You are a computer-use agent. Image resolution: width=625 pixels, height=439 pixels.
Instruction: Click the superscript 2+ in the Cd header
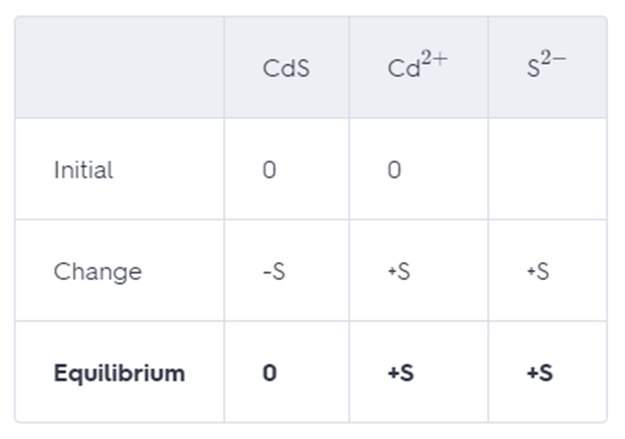(435, 60)
